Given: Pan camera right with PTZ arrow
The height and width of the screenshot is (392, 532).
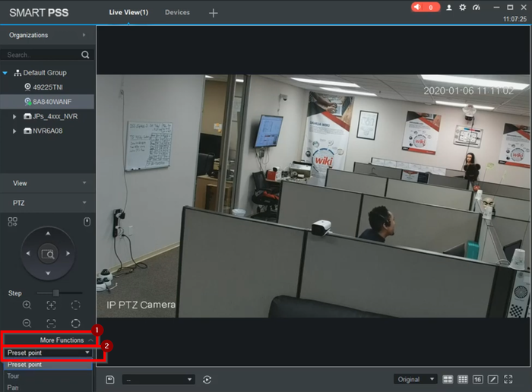Looking at the screenshot, I should point(68,253).
